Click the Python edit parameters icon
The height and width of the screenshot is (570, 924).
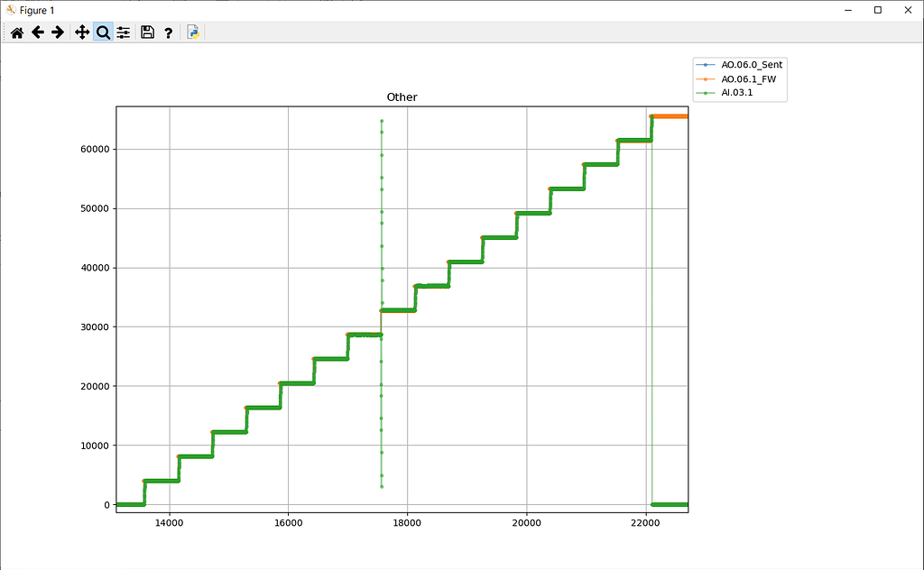193,32
